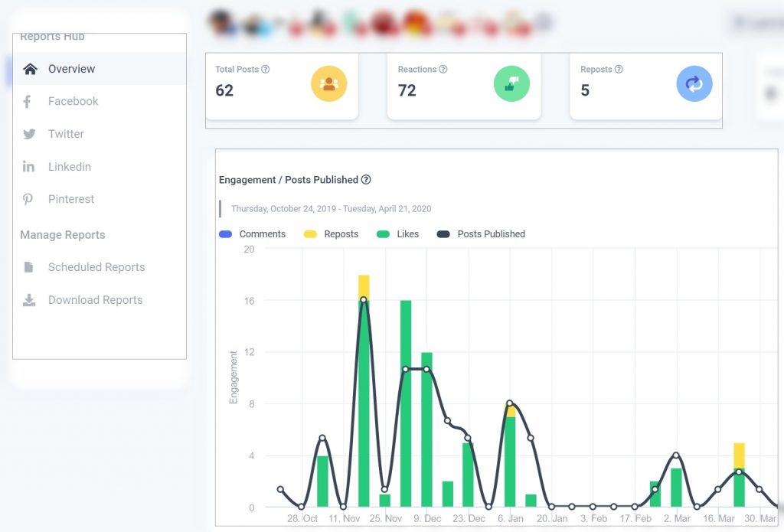
Task: Click the blue Comments legend swatch
Action: [x=226, y=234]
